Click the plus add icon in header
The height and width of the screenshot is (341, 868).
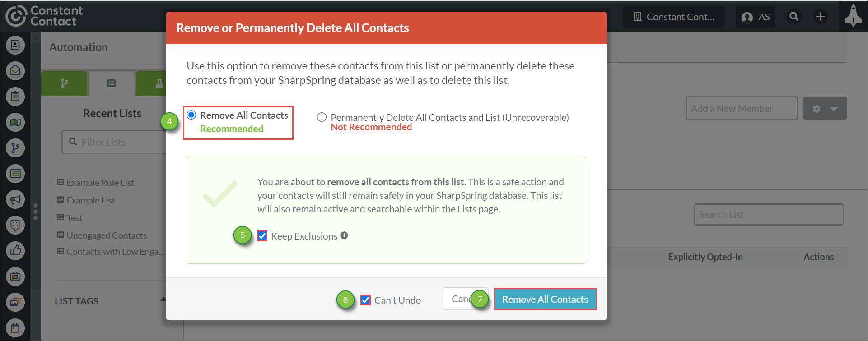click(x=820, y=17)
